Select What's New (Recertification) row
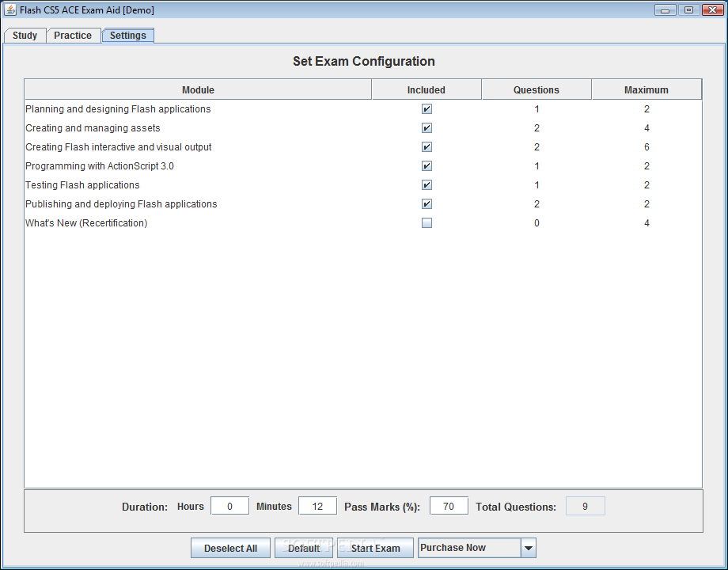This screenshot has height=570, width=728. pyautogui.click(x=363, y=223)
